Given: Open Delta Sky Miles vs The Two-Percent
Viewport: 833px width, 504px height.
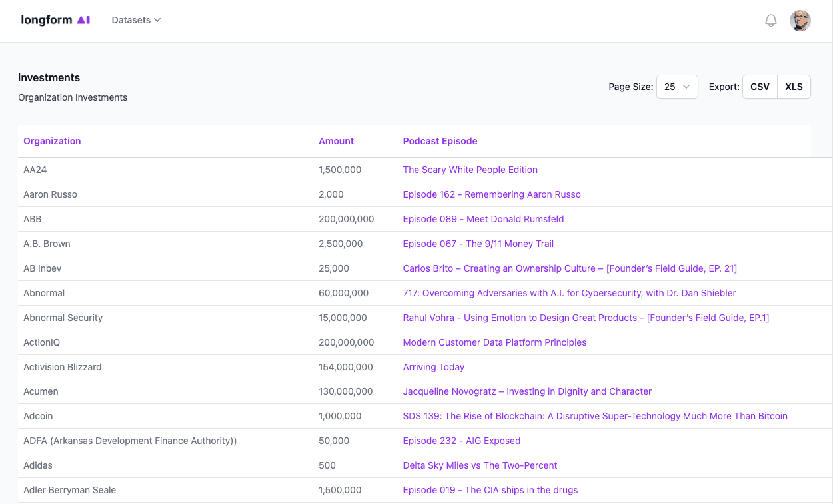Looking at the screenshot, I should coord(480,465).
